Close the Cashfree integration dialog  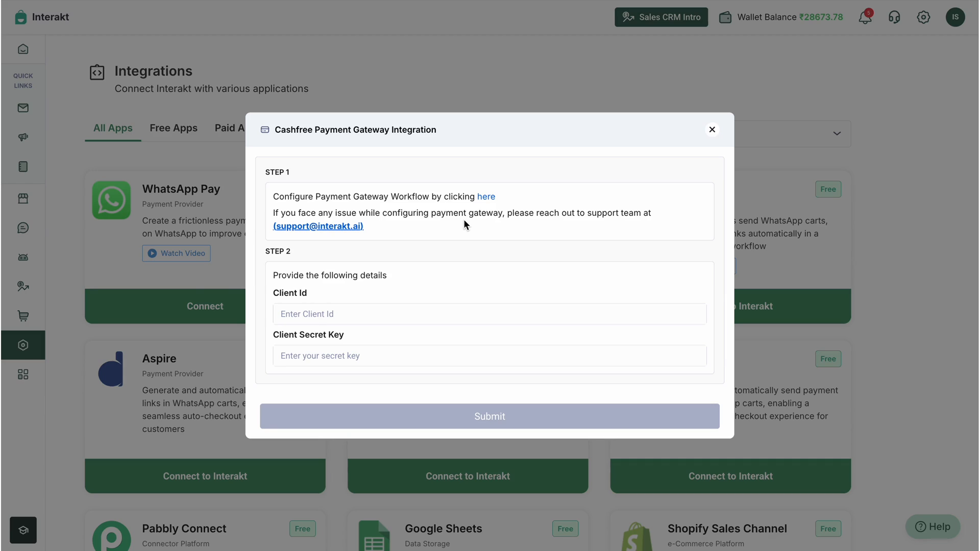(x=712, y=130)
